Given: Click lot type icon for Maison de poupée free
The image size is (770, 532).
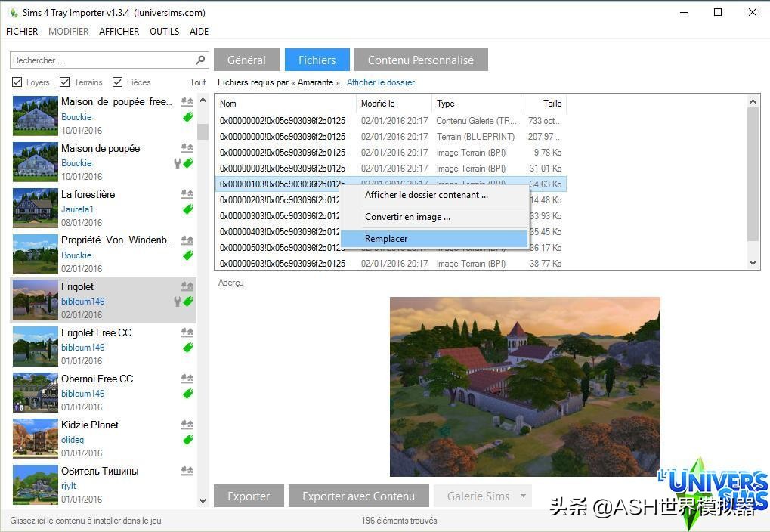Looking at the screenshot, I should (187, 102).
